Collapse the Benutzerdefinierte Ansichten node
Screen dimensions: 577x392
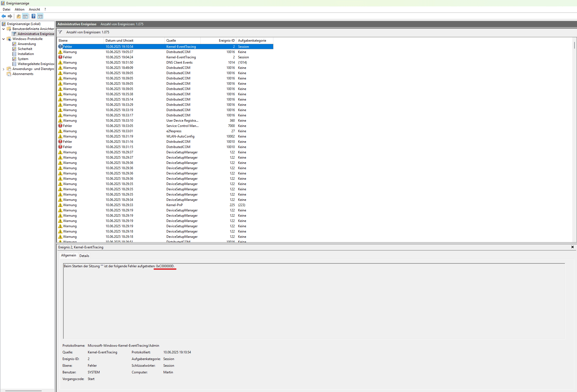[3, 29]
